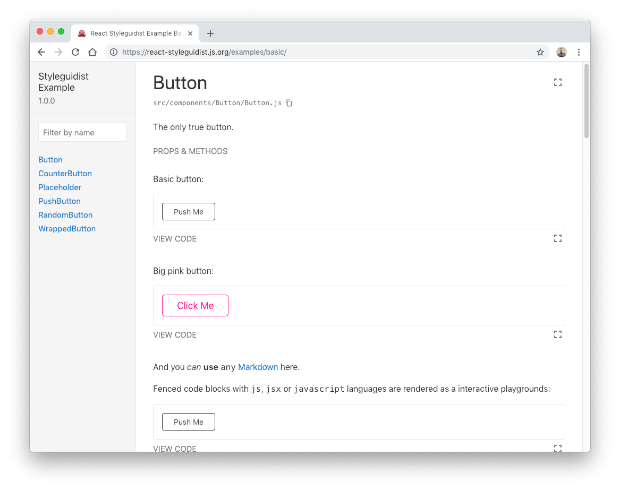Image resolution: width=620 pixels, height=491 pixels.
Task: Open Chrome three-dot menu
Action: (578, 52)
